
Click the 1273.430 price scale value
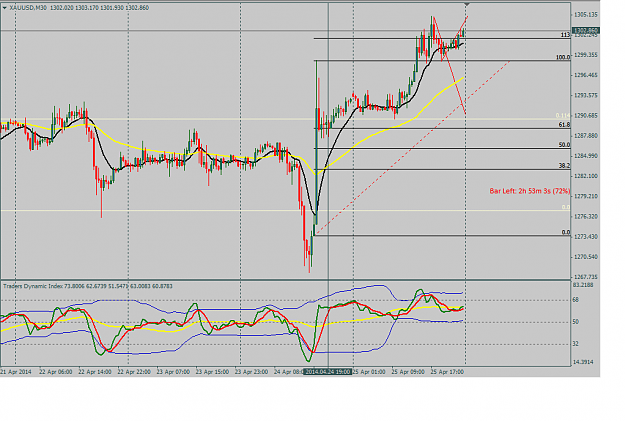coord(586,237)
